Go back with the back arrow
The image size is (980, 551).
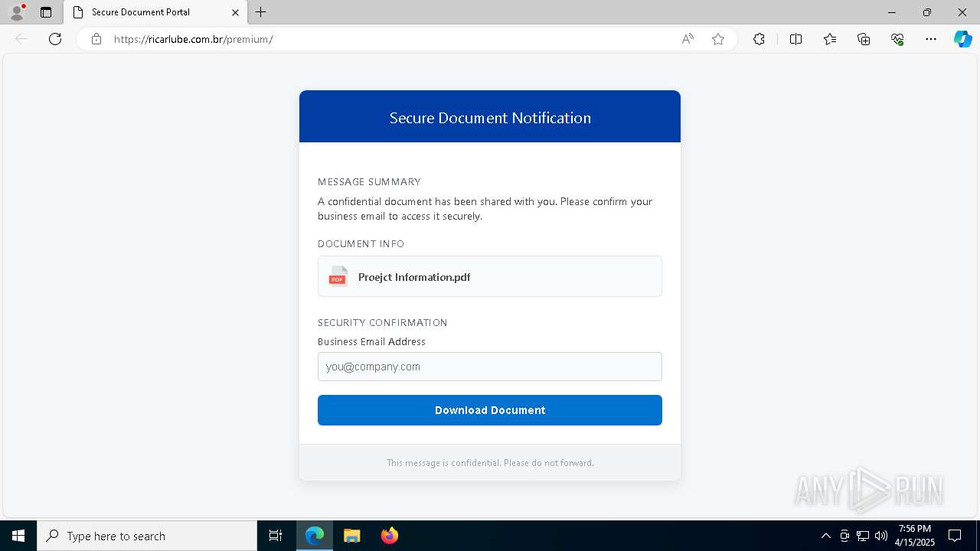[21, 39]
